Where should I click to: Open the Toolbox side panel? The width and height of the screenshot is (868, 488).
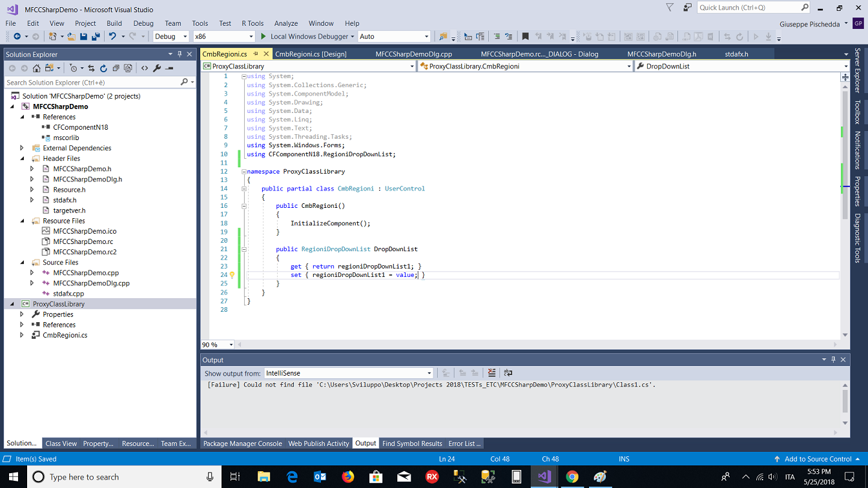[x=858, y=112]
